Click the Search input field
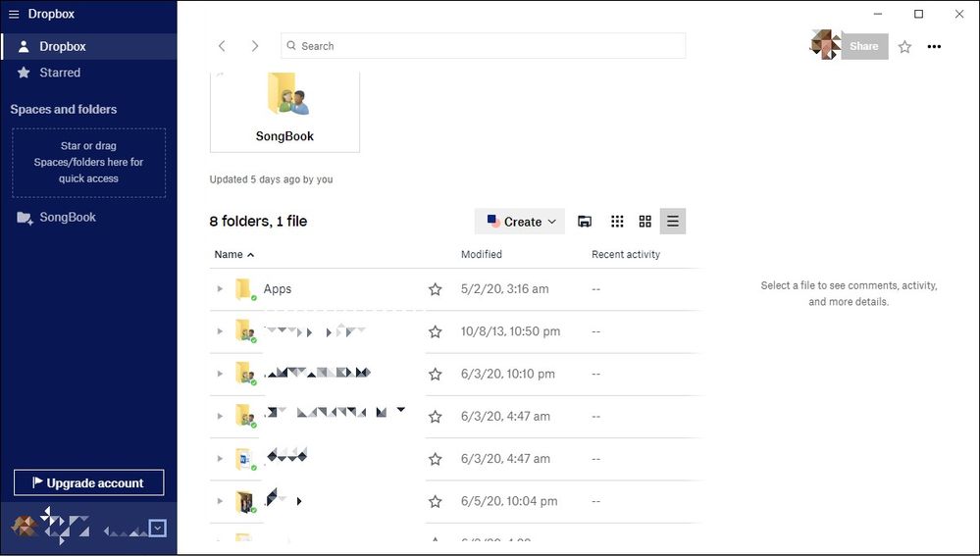 point(483,46)
